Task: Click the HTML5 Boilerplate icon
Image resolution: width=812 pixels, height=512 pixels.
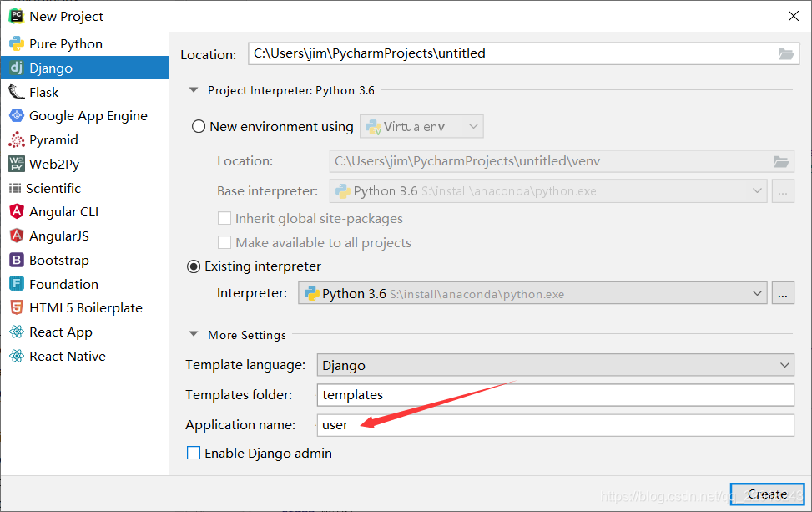Action: [17, 308]
